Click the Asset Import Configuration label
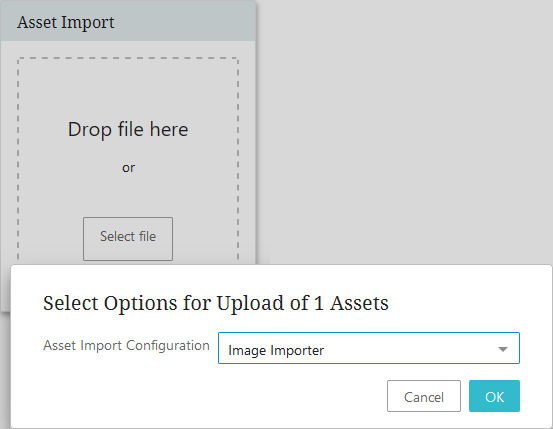The width and height of the screenshot is (553, 429). click(126, 345)
